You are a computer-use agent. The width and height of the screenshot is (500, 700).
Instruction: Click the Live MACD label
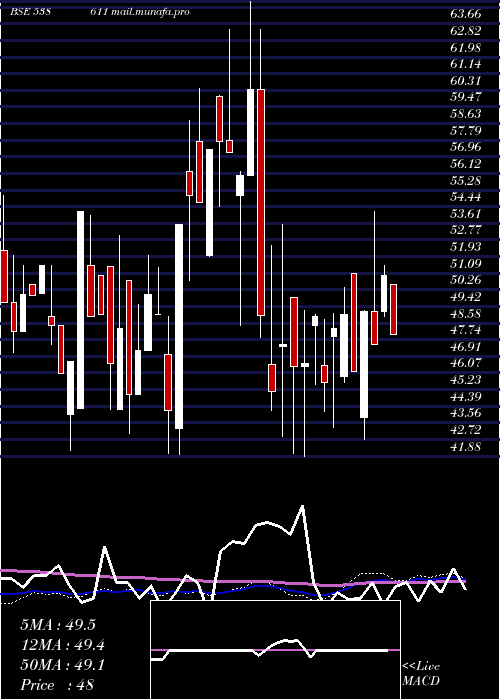click(x=421, y=674)
